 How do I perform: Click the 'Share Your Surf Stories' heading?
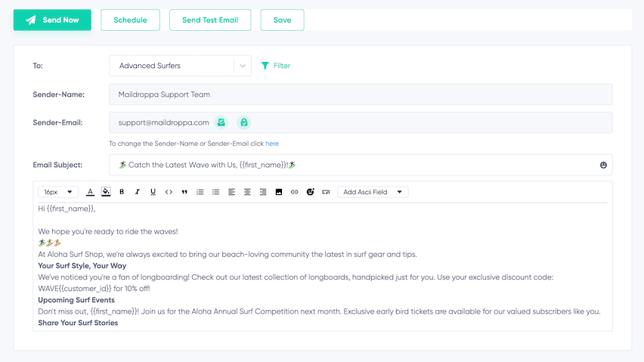78,323
